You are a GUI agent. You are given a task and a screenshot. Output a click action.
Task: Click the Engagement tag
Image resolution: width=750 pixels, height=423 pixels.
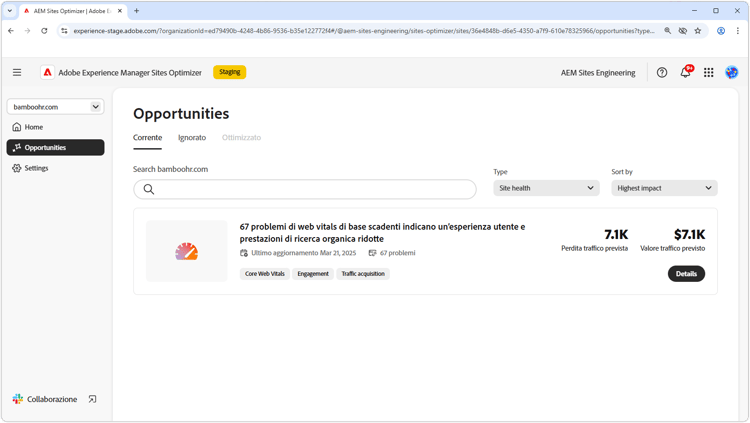(313, 274)
